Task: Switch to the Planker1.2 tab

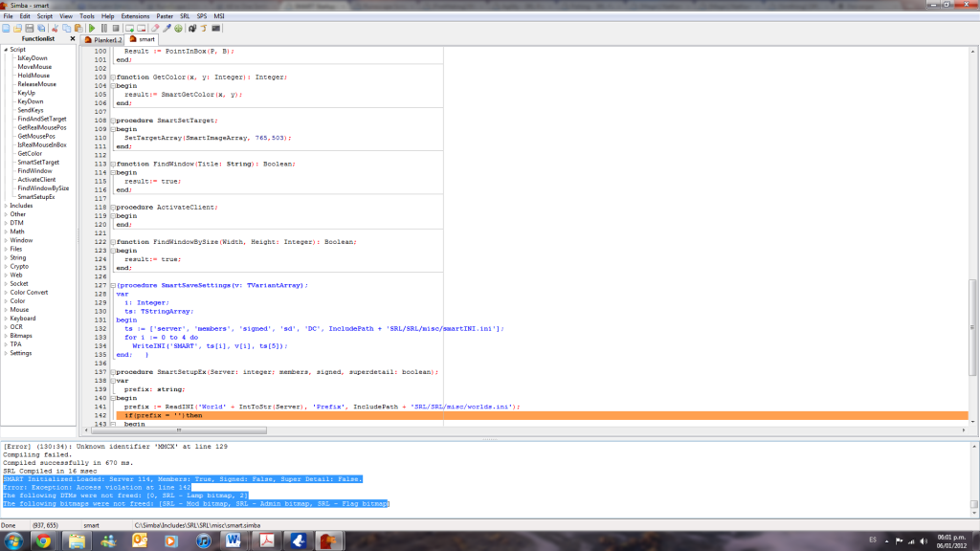Action: tap(103, 39)
